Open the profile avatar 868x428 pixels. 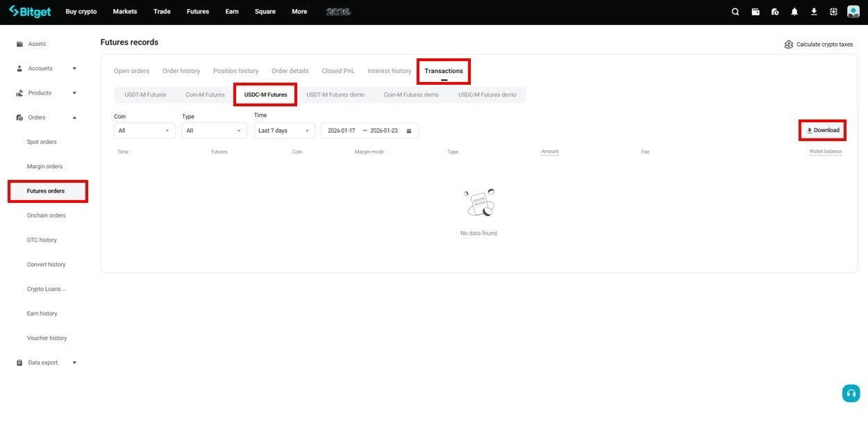tap(853, 11)
